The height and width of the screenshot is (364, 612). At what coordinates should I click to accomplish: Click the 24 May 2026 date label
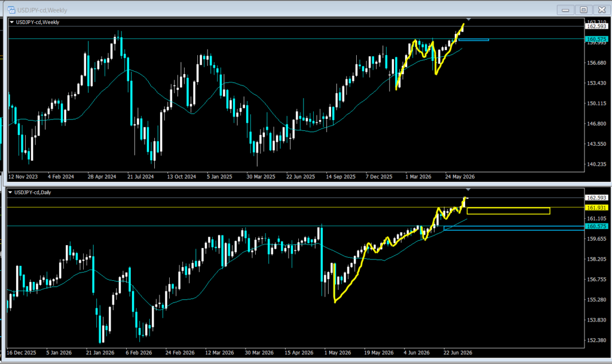coord(460,177)
